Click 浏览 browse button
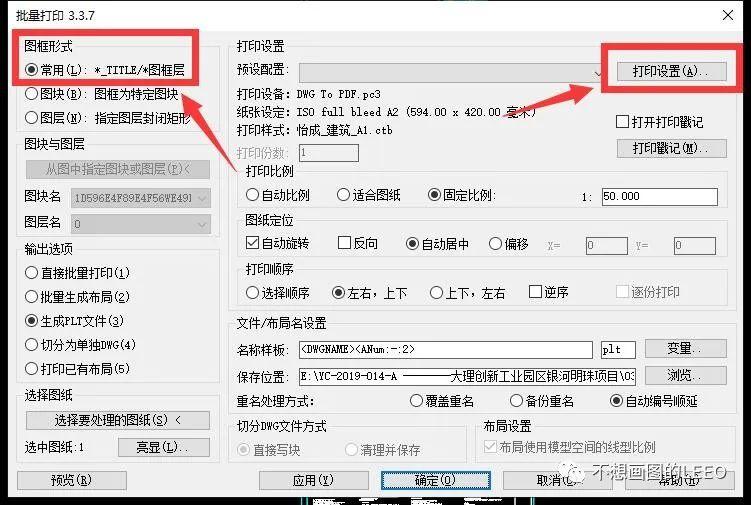The height and width of the screenshot is (505, 751). [685, 376]
